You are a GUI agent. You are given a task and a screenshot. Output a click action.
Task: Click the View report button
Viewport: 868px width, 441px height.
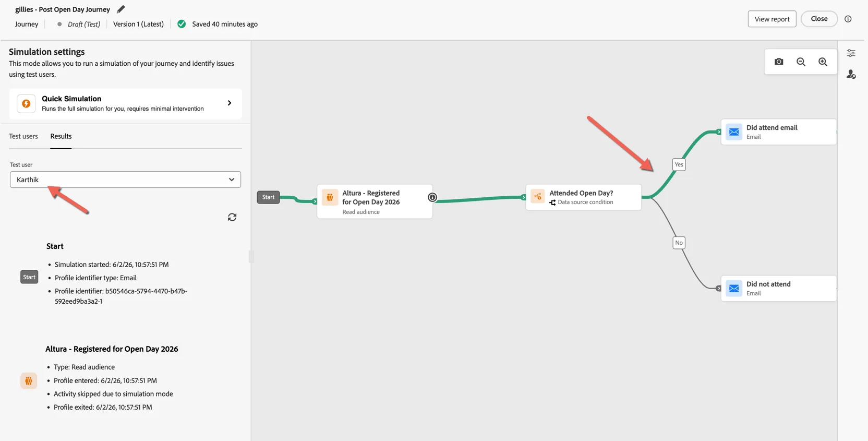pos(772,19)
